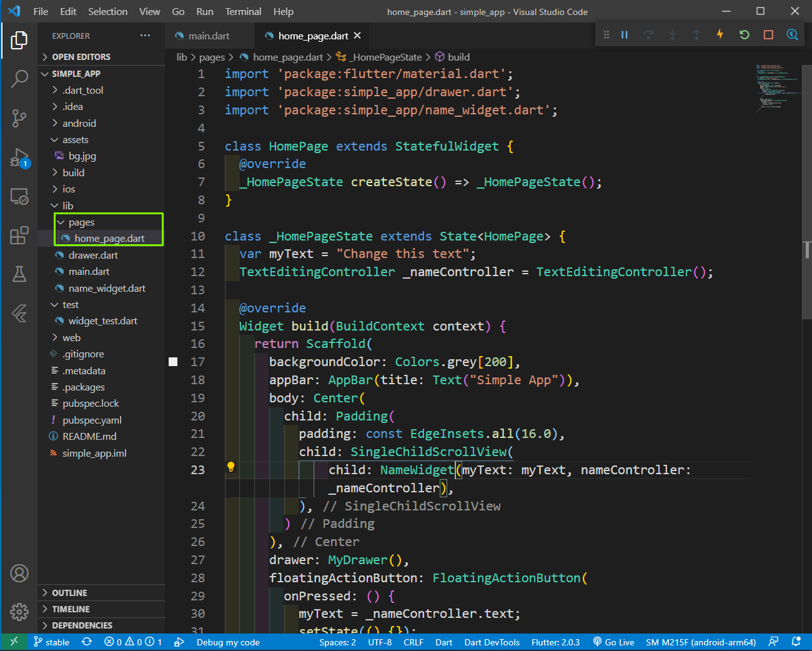Click the CRLF line ending selector
This screenshot has width=812, height=651.
click(413, 642)
